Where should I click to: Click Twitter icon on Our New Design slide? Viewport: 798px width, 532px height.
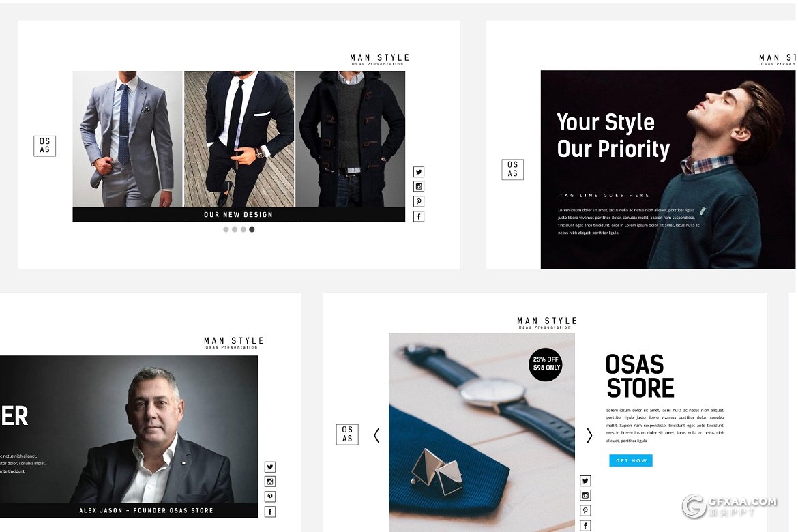point(419,172)
